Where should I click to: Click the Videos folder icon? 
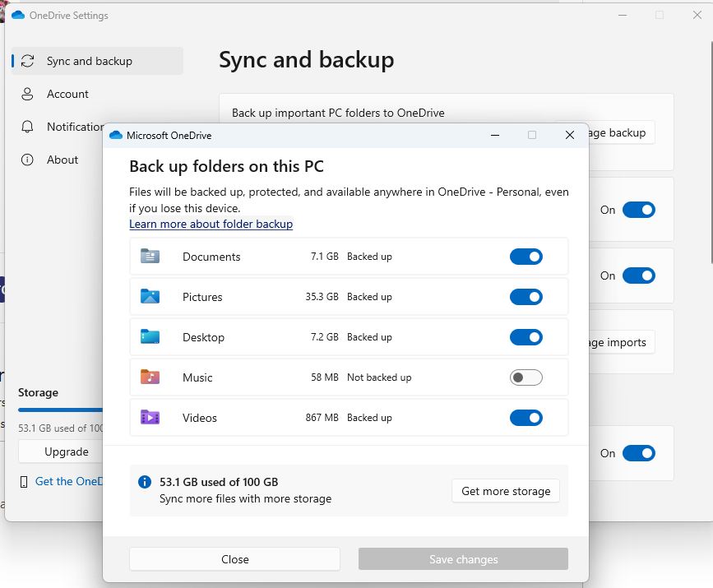tap(151, 418)
